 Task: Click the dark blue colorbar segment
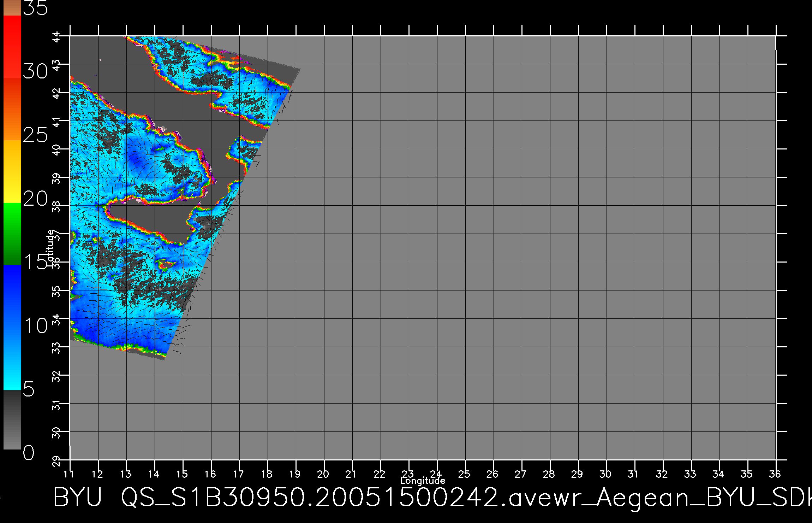pyautogui.click(x=12, y=296)
